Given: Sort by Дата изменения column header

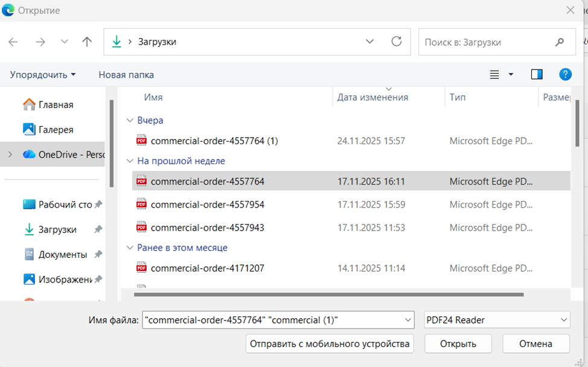Looking at the screenshot, I should tap(372, 97).
